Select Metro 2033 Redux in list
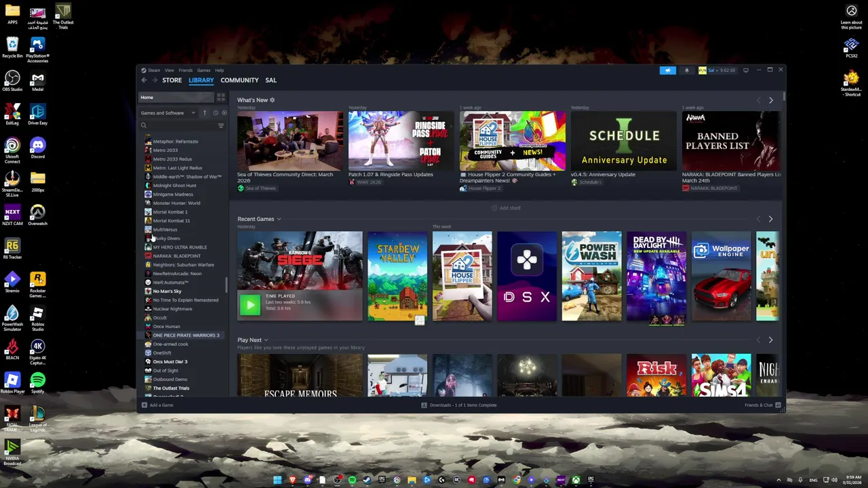 (172, 159)
